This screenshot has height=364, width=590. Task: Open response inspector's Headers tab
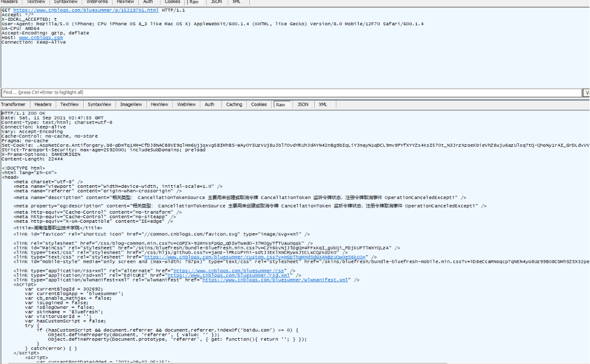pos(43,104)
